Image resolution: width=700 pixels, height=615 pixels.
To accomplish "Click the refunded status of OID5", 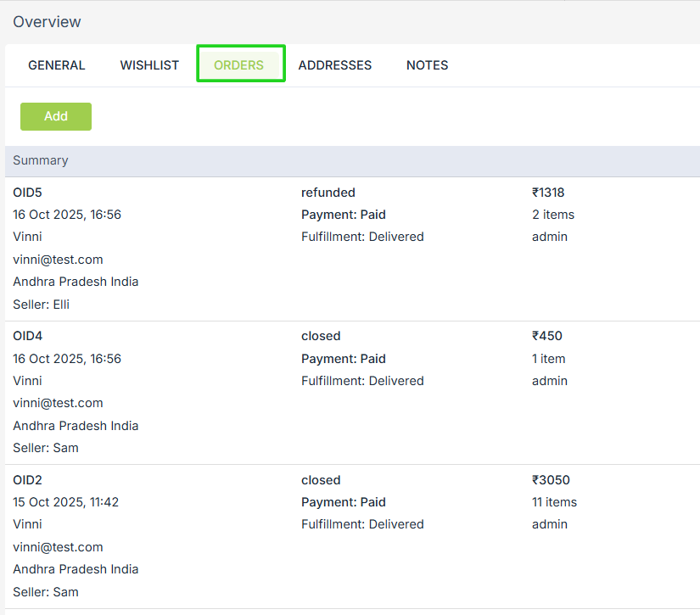I will [328, 193].
